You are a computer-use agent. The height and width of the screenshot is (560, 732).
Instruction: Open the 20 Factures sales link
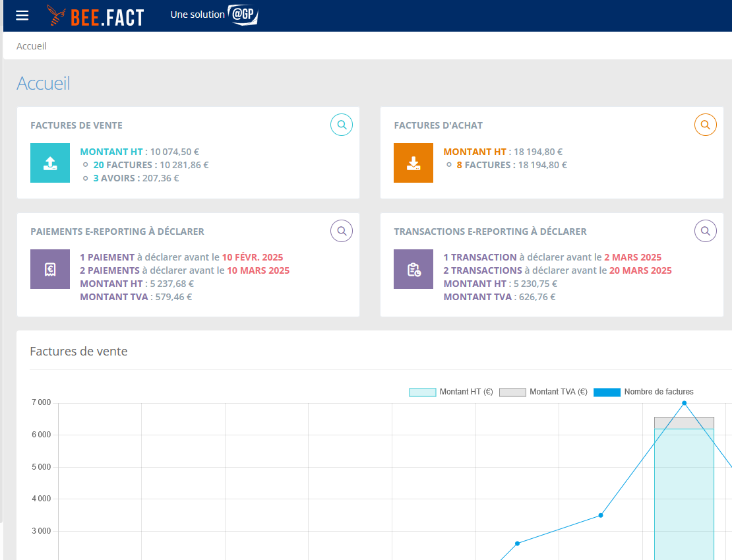124,165
